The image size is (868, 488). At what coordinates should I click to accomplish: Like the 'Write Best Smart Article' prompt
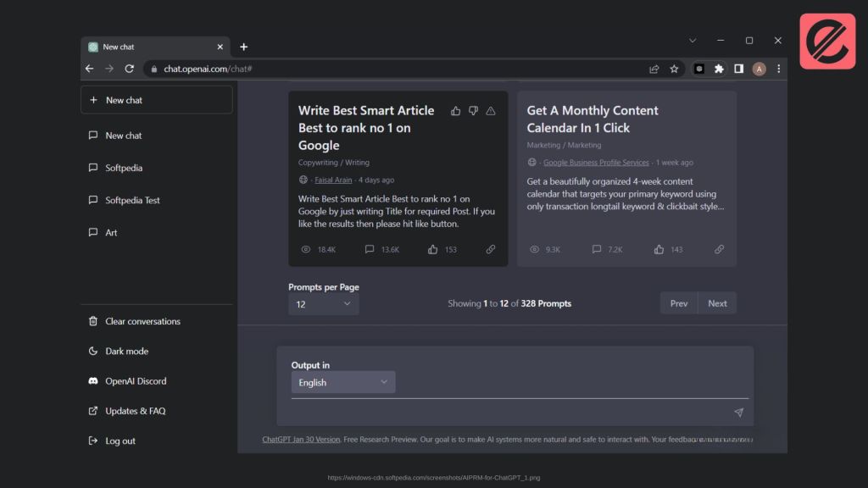[455, 111]
